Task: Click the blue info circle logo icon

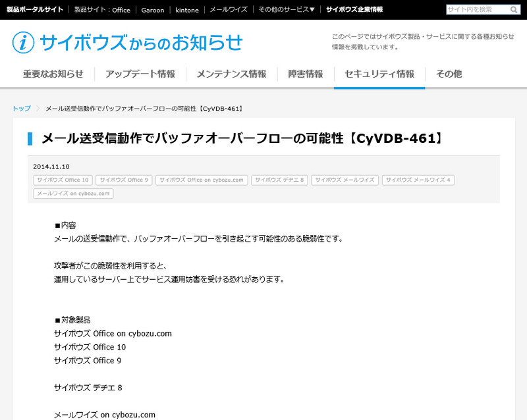Action: [x=23, y=42]
